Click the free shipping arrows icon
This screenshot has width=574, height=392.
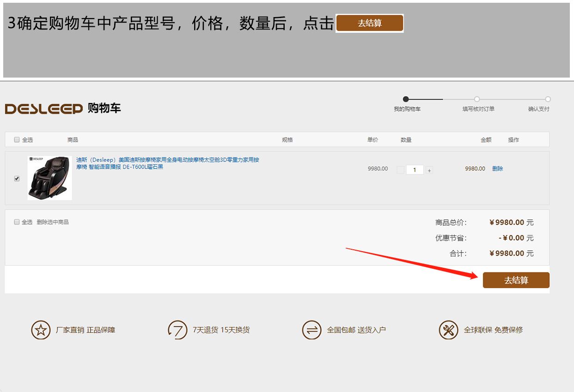click(x=311, y=330)
